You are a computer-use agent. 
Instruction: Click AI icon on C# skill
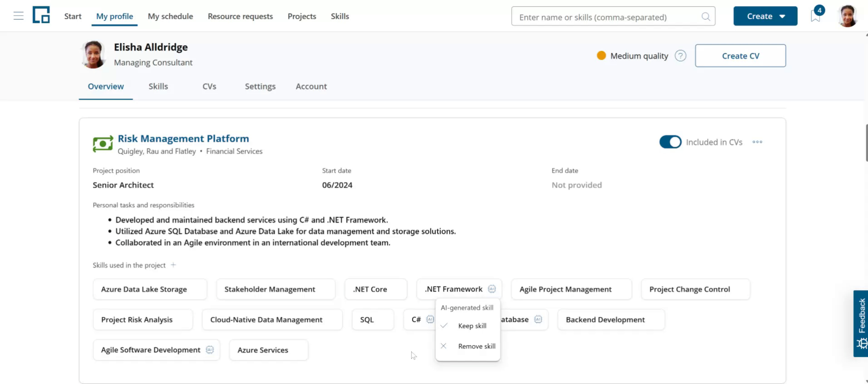pos(430,319)
